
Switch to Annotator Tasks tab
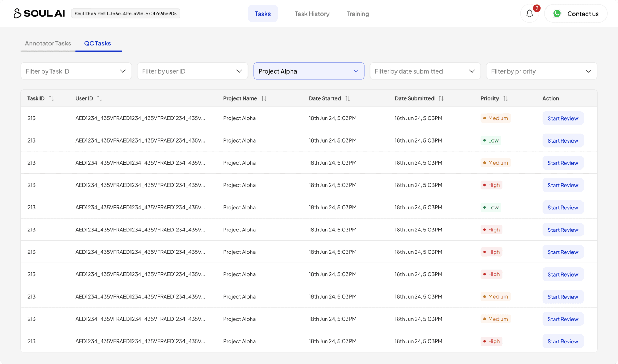pos(48,43)
